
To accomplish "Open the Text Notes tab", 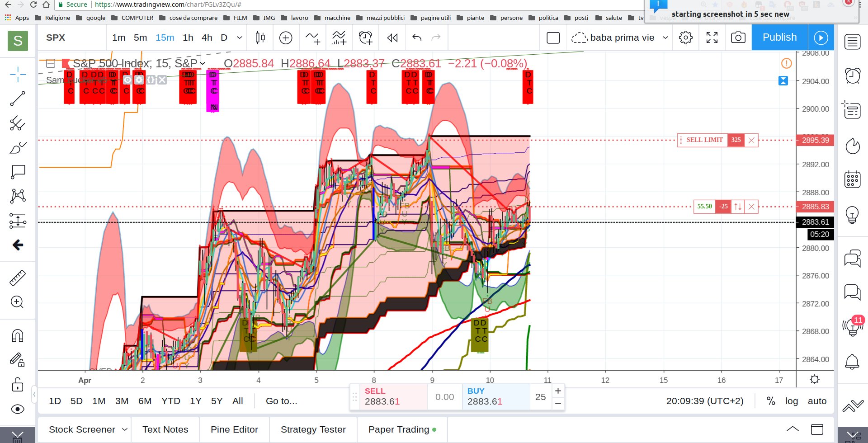I will tap(165, 429).
